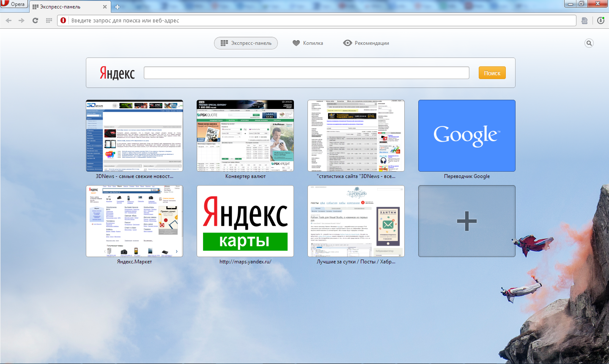Open the 3DNews speed dial thumbnail
This screenshot has width=609, height=364.
[x=134, y=136]
